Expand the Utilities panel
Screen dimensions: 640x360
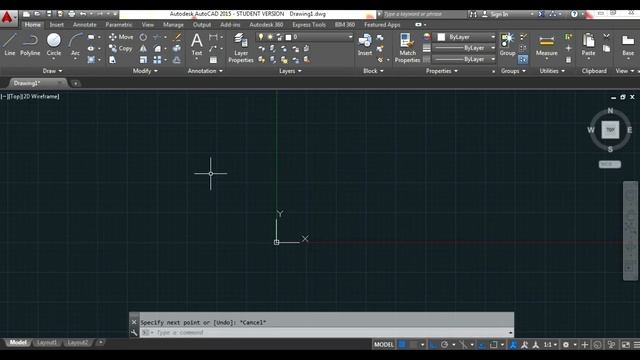click(552, 71)
